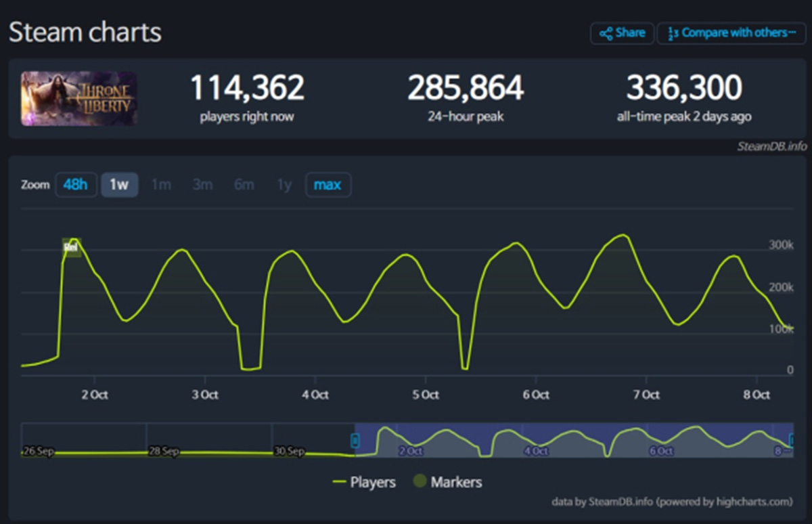Click the 3 Oct axis label

pos(205,395)
